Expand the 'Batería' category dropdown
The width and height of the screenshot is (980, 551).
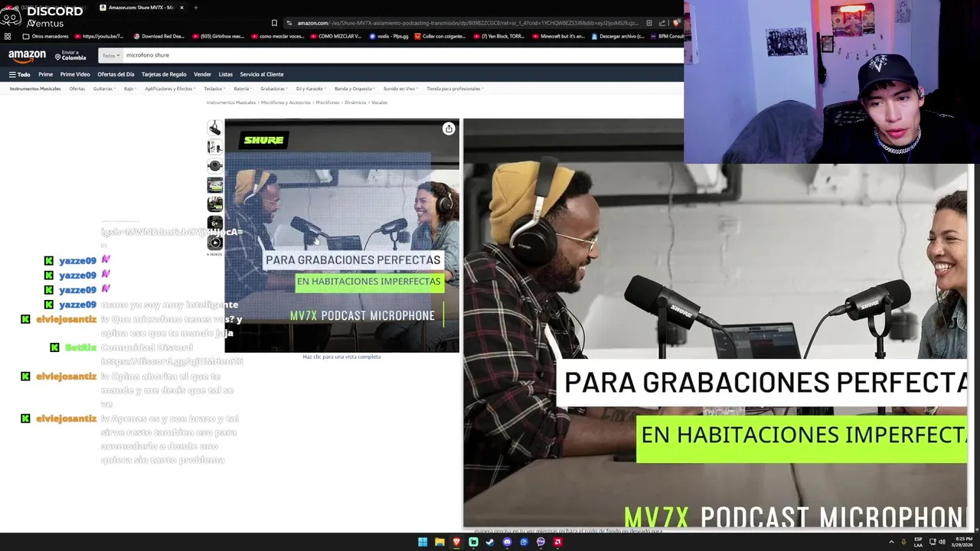(x=243, y=89)
